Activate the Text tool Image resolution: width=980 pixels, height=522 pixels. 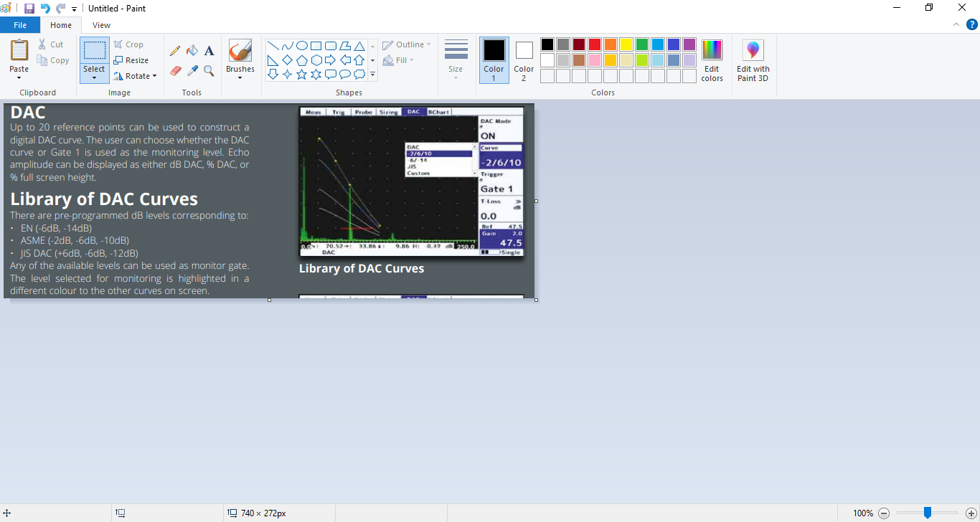click(x=209, y=51)
